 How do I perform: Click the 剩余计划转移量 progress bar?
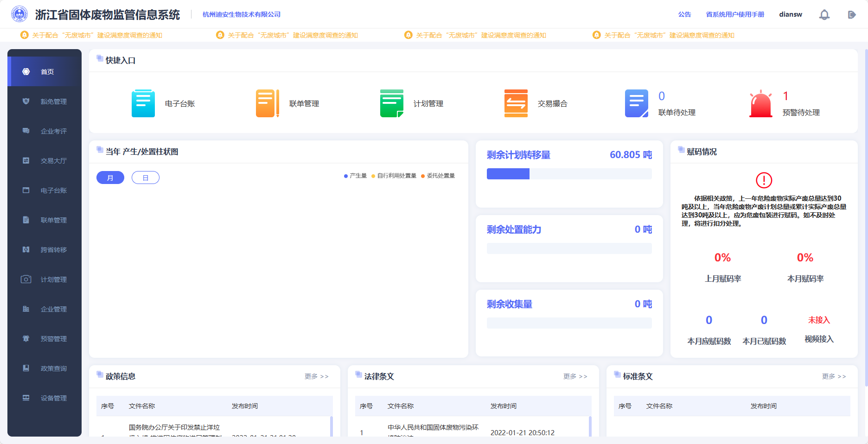click(x=569, y=173)
